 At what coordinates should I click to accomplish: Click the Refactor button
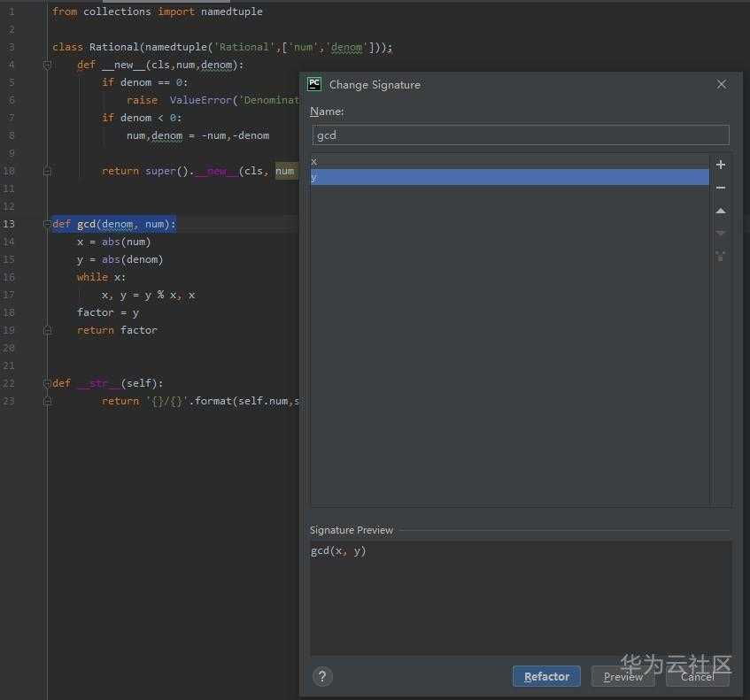click(546, 676)
